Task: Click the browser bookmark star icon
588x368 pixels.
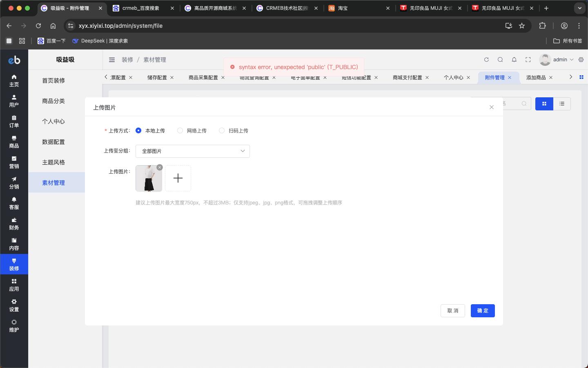Action: coord(522,26)
